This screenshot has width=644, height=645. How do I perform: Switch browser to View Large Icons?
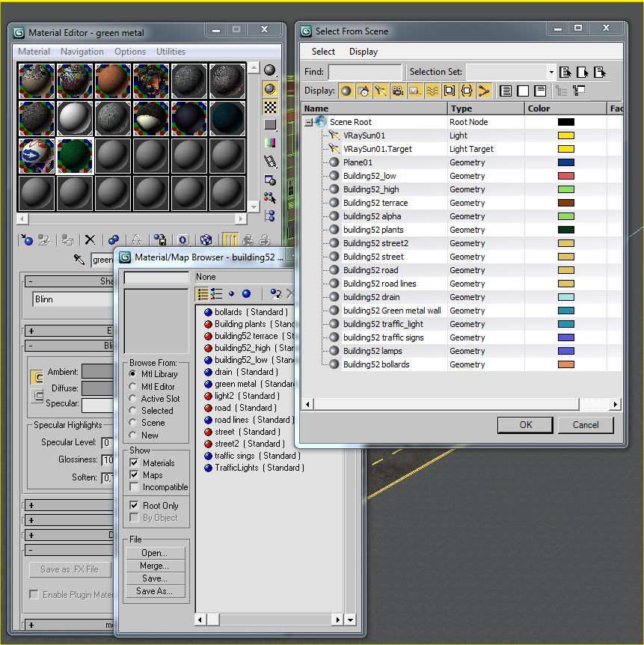[246, 293]
